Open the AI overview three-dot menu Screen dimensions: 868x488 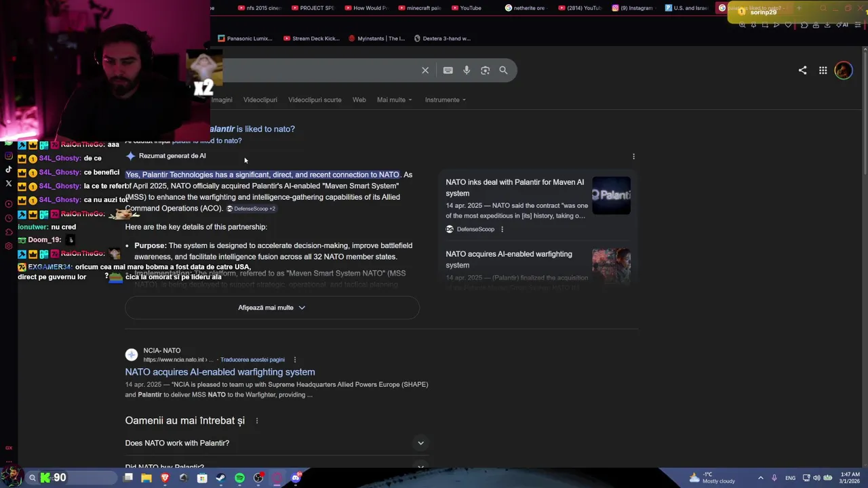pyautogui.click(x=633, y=156)
